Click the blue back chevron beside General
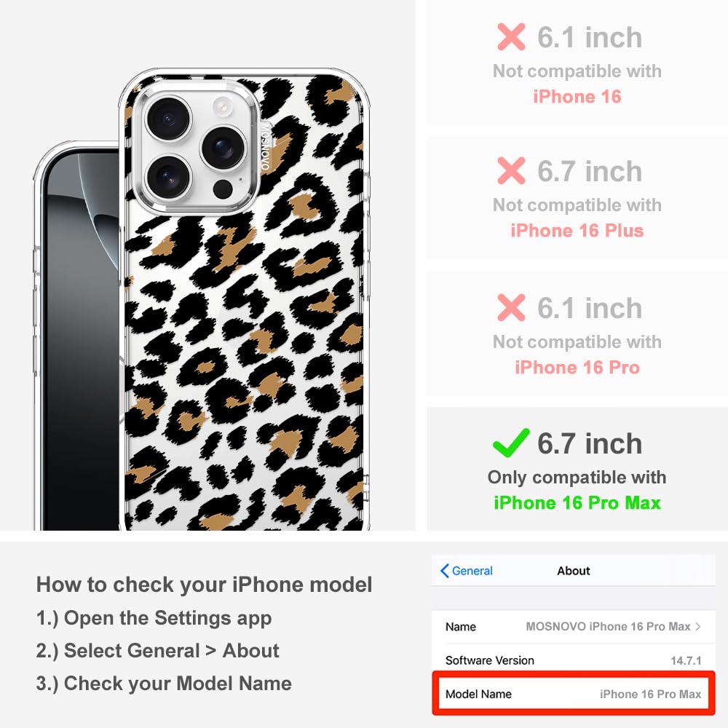728x728 pixels. coord(444,571)
